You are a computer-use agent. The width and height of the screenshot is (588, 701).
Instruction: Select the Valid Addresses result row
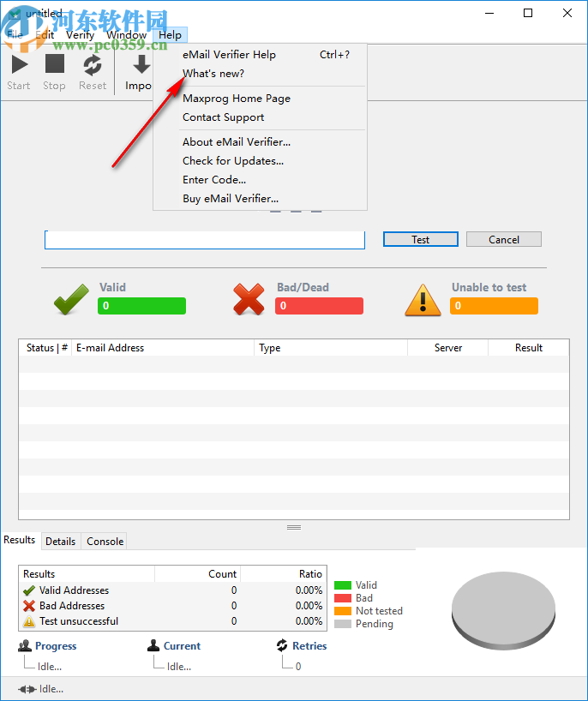click(x=172, y=590)
